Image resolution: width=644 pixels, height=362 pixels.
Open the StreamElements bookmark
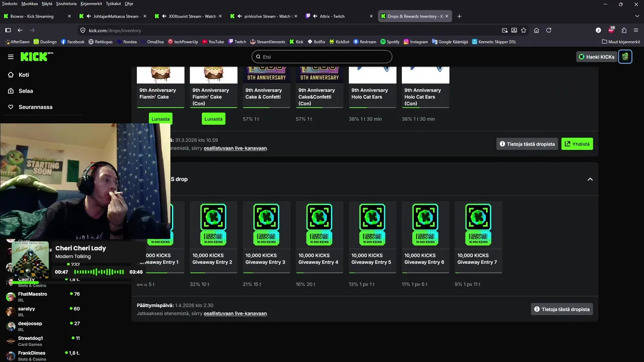[267, 42]
